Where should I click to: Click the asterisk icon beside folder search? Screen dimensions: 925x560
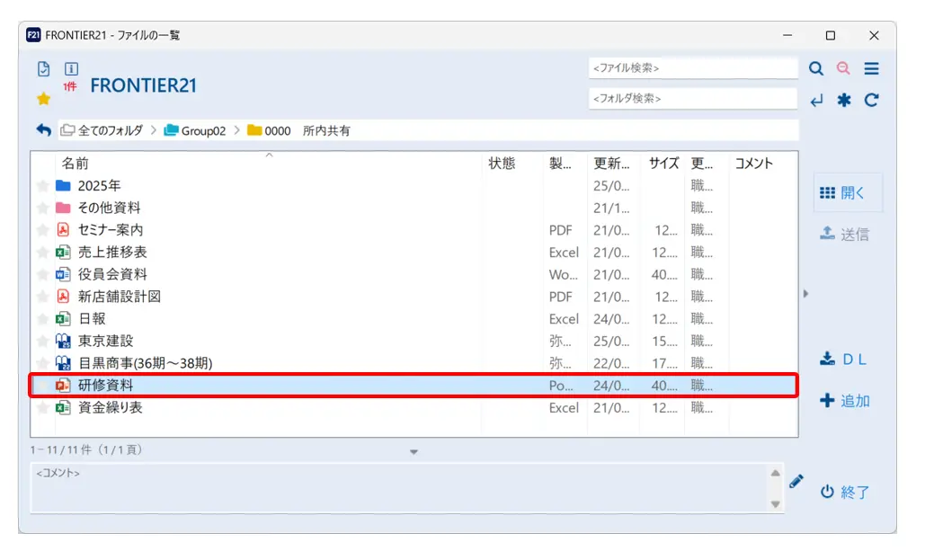(x=843, y=101)
